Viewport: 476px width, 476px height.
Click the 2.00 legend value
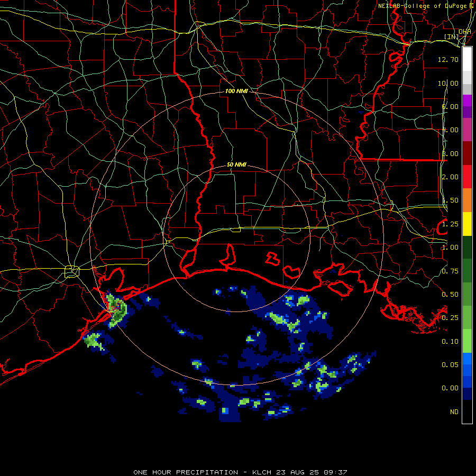point(450,177)
